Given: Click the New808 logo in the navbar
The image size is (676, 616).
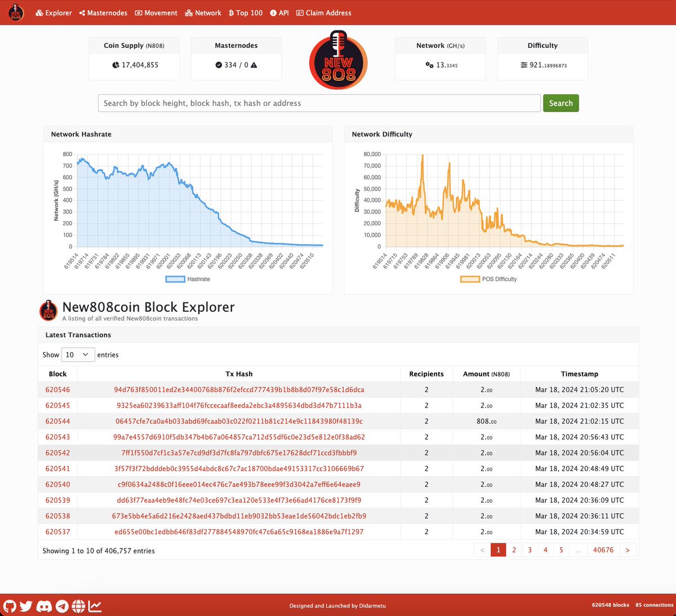Looking at the screenshot, I should pos(16,12).
